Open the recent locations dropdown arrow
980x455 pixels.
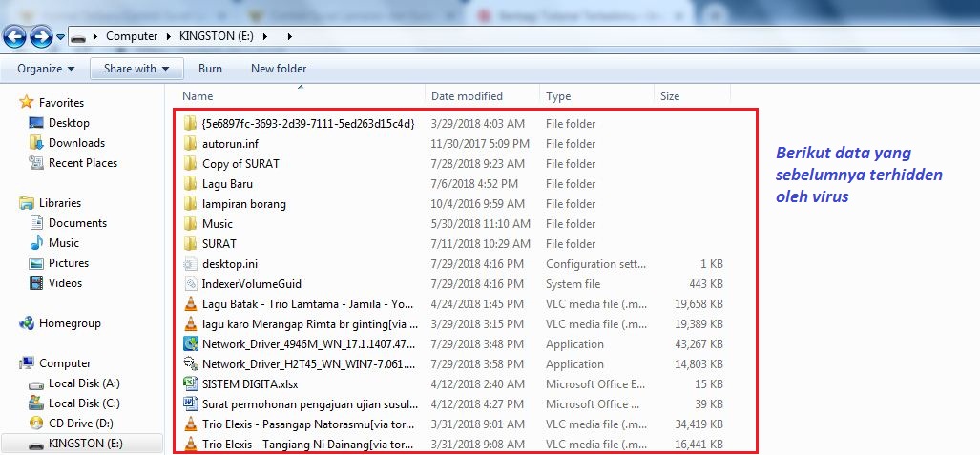[60, 37]
